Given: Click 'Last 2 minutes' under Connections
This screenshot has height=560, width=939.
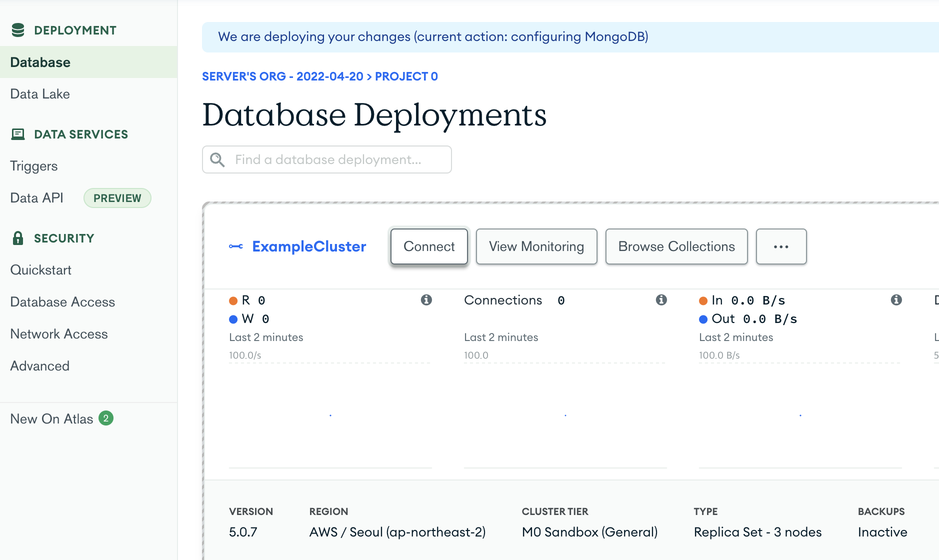Looking at the screenshot, I should click(501, 337).
